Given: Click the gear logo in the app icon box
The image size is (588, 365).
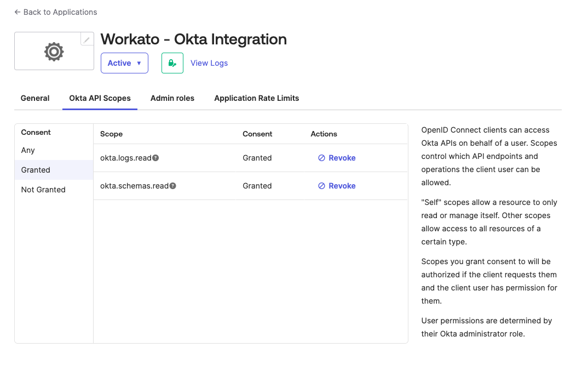Looking at the screenshot, I should point(53,51).
